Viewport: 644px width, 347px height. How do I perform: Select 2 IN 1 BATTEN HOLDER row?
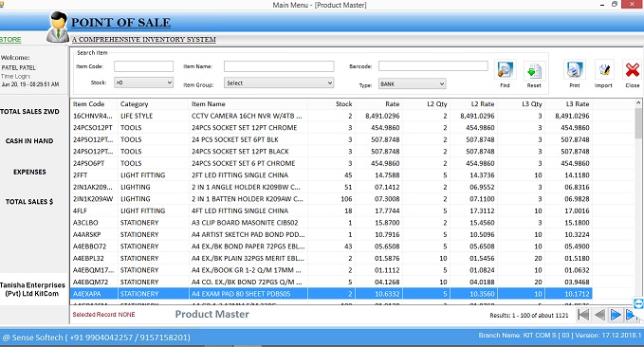331,199
